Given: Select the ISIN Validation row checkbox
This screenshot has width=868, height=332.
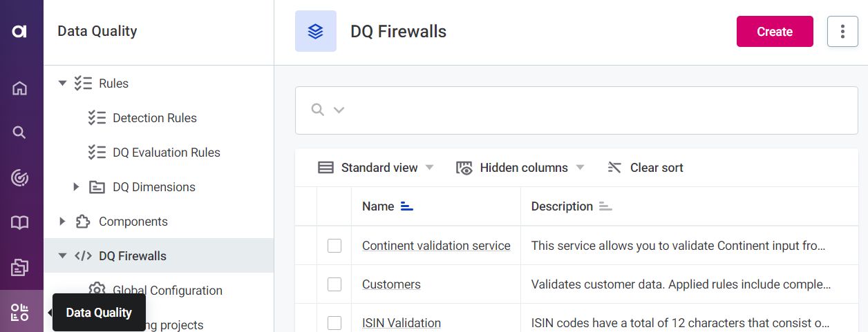Looking at the screenshot, I should click(334, 322).
